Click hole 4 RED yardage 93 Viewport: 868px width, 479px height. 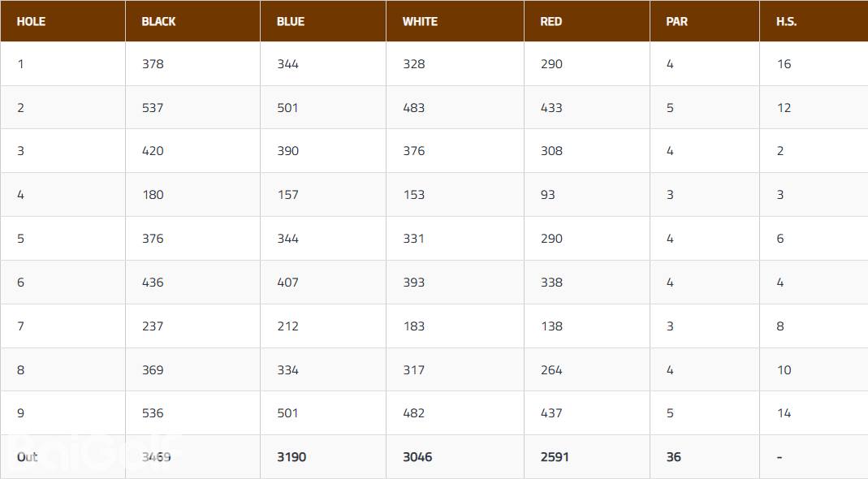[x=548, y=195]
